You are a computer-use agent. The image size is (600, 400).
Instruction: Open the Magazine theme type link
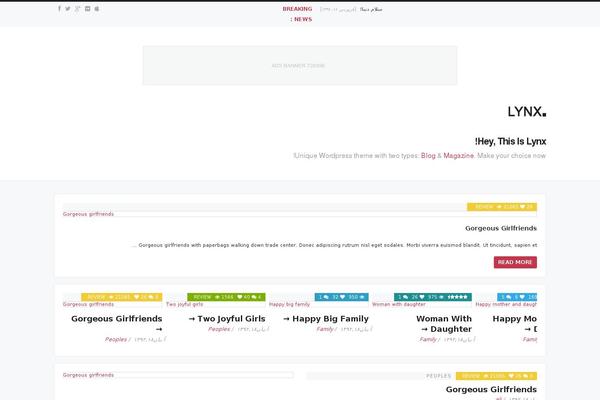[458, 156]
